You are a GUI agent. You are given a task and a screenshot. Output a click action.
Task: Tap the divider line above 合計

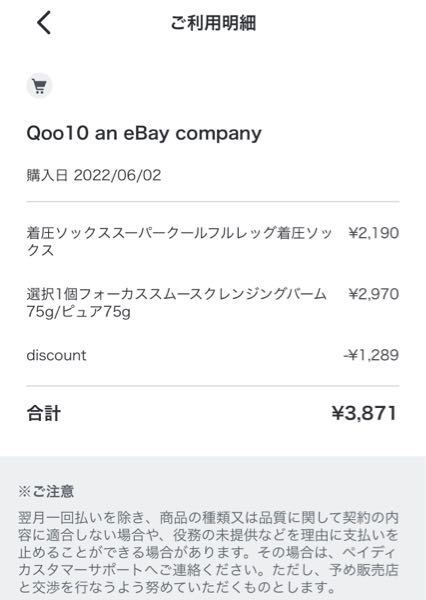tap(213, 386)
